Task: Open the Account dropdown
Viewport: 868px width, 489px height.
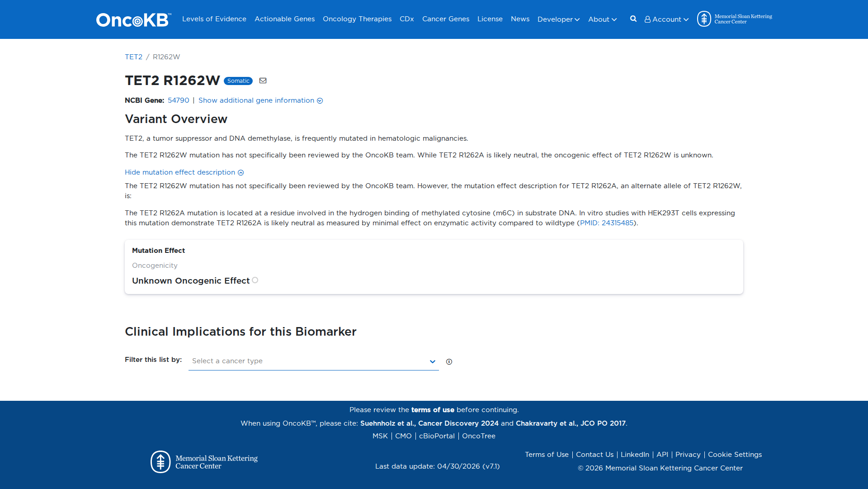Action: (x=666, y=19)
